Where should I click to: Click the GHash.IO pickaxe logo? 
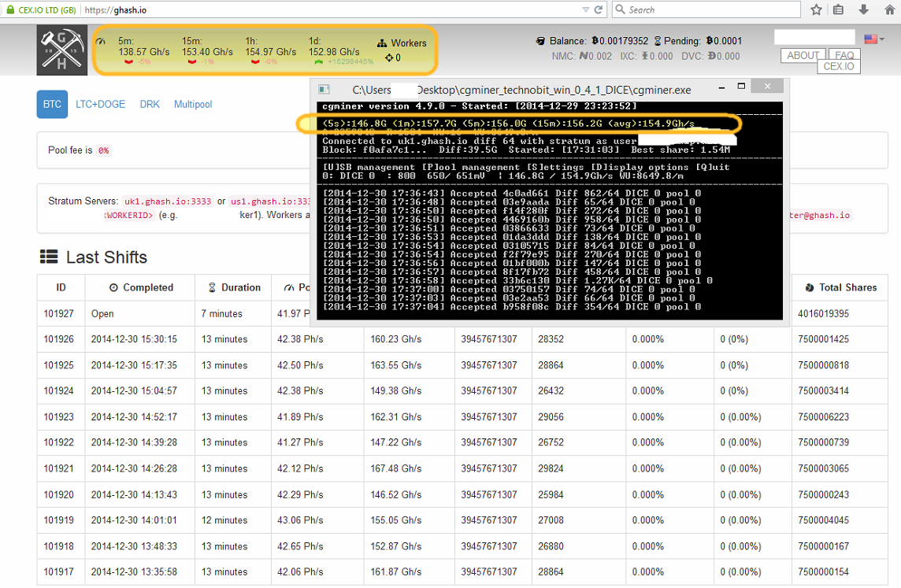pyautogui.click(x=61, y=50)
